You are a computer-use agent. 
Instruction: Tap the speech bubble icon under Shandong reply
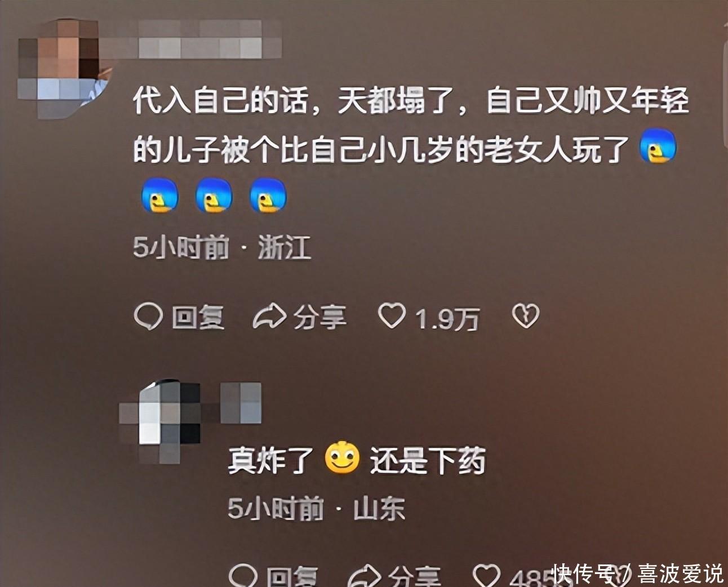point(244,576)
